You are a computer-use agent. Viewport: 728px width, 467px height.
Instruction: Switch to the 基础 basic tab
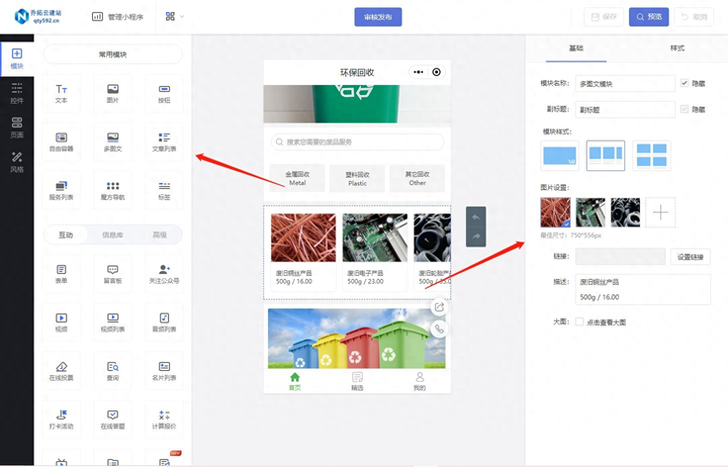(x=576, y=48)
